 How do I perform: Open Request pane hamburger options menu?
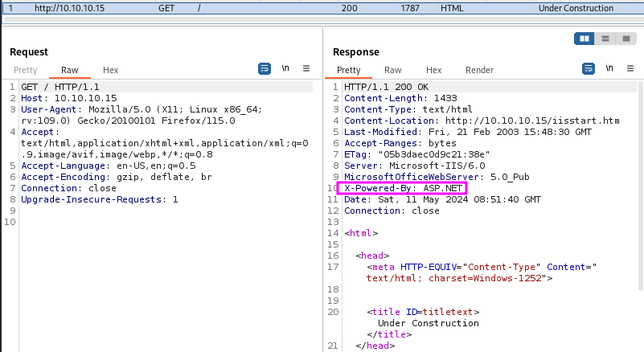tap(306, 68)
